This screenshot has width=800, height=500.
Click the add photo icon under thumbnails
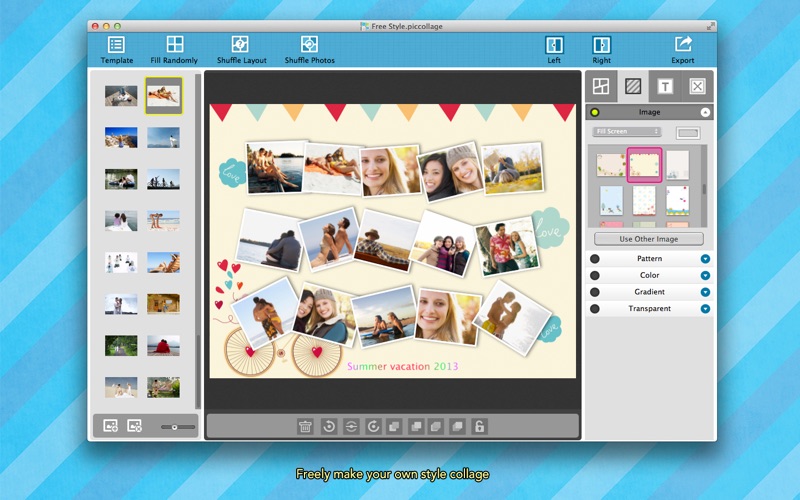(x=111, y=426)
